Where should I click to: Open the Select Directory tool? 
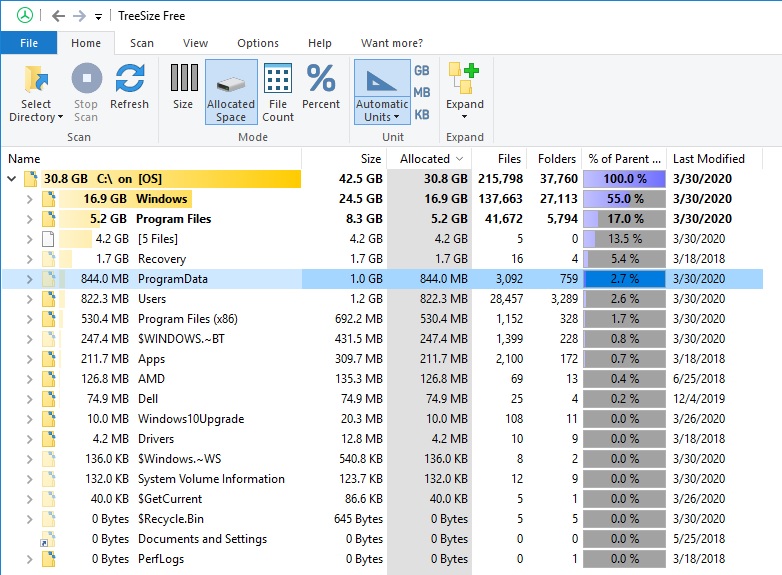click(x=36, y=93)
